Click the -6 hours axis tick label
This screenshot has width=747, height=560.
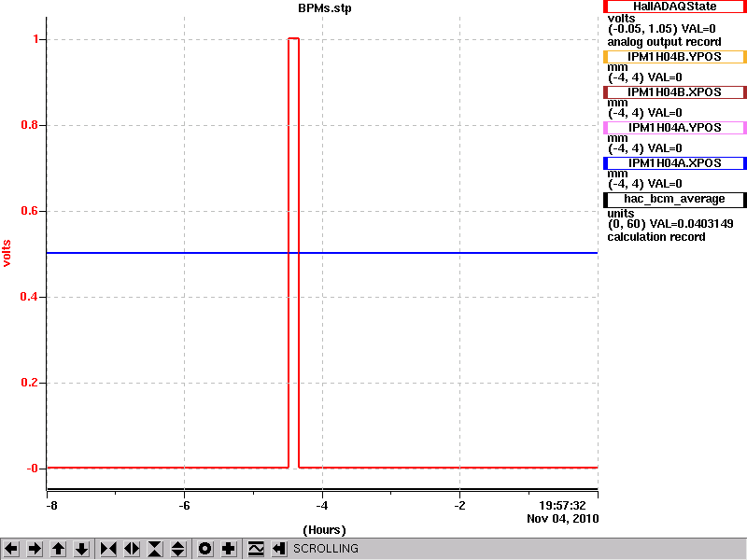(x=184, y=506)
